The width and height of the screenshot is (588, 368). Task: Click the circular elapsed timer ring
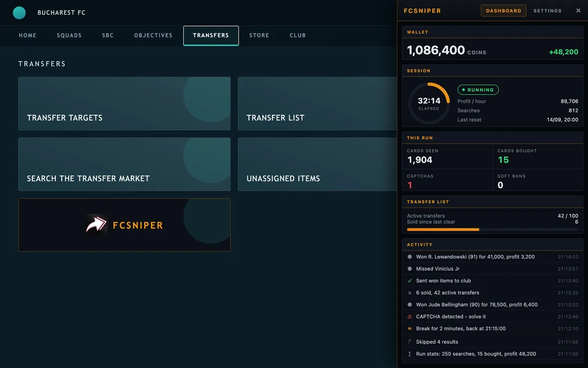[429, 104]
